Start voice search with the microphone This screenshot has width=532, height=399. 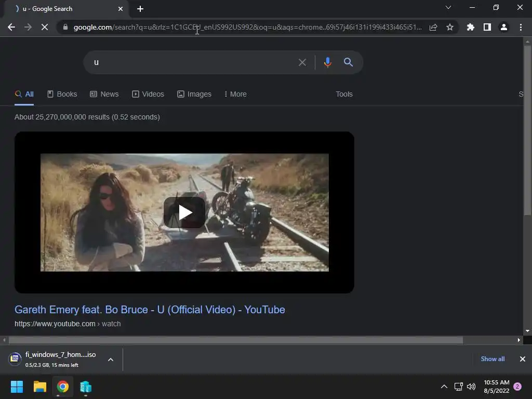click(x=327, y=62)
